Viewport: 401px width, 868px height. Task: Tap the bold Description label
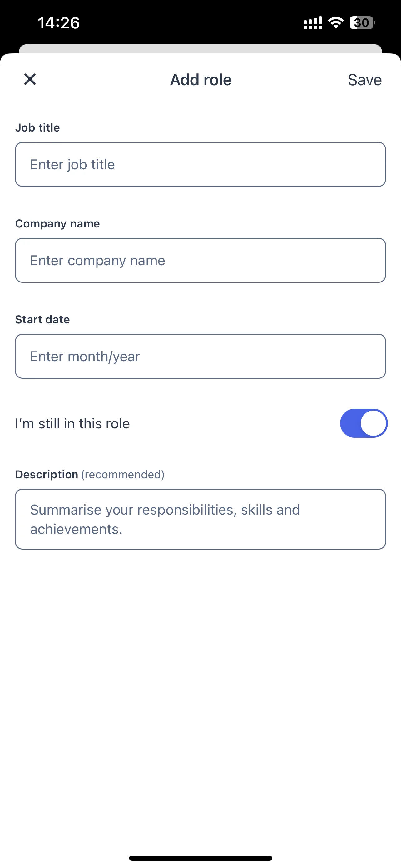47,474
